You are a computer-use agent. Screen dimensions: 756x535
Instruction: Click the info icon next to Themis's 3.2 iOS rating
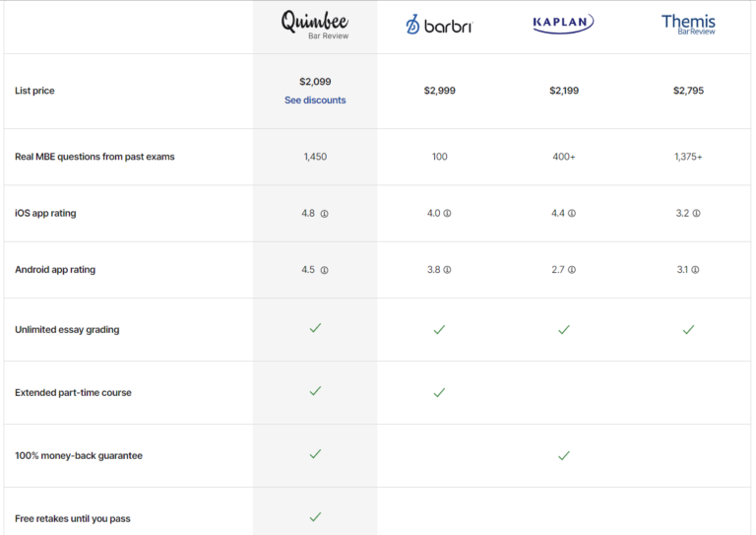[x=697, y=213]
